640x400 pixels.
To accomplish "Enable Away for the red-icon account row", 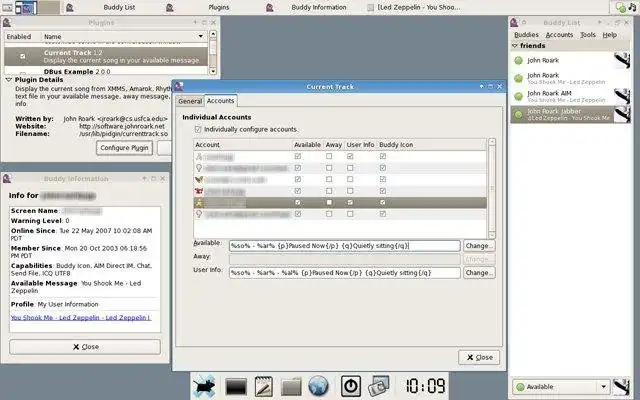I will point(329,191).
